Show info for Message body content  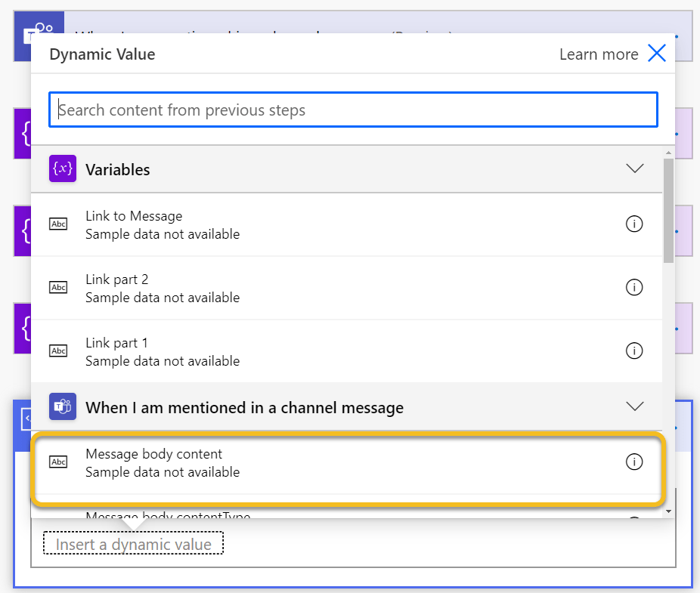tap(634, 462)
